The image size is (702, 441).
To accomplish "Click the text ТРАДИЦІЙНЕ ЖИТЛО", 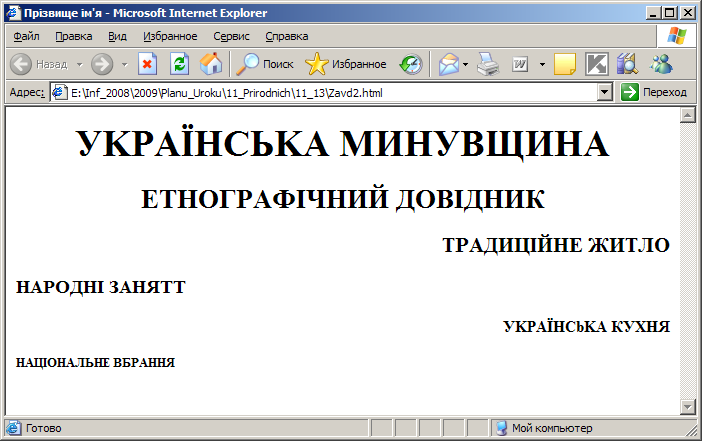I will click(x=556, y=245).
